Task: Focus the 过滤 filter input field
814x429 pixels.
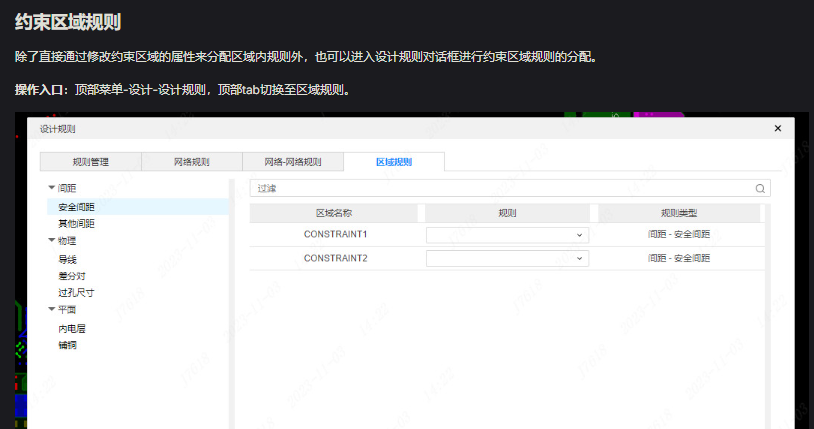Action: 500,188
